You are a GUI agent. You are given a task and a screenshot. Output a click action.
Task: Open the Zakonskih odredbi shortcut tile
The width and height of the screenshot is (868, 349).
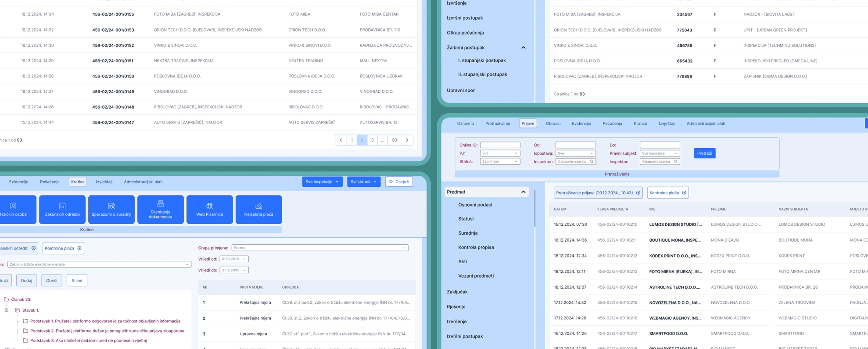(x=62, y=209)
